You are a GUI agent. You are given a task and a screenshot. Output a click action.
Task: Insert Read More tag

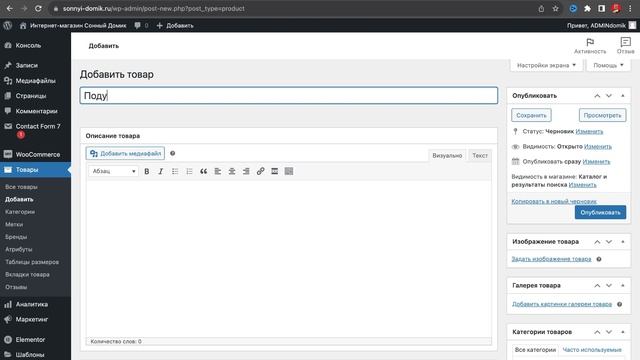coord(275,171)
